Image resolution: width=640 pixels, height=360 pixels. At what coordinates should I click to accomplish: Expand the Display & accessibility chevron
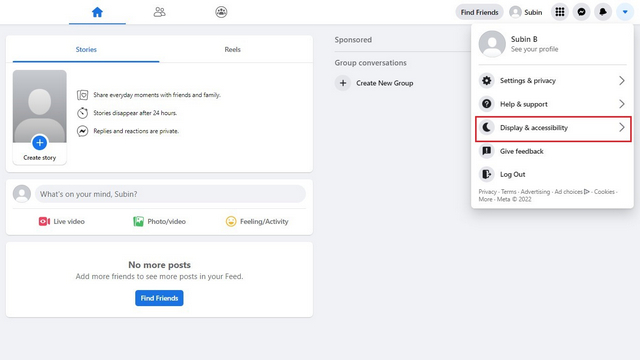[622, 128]
